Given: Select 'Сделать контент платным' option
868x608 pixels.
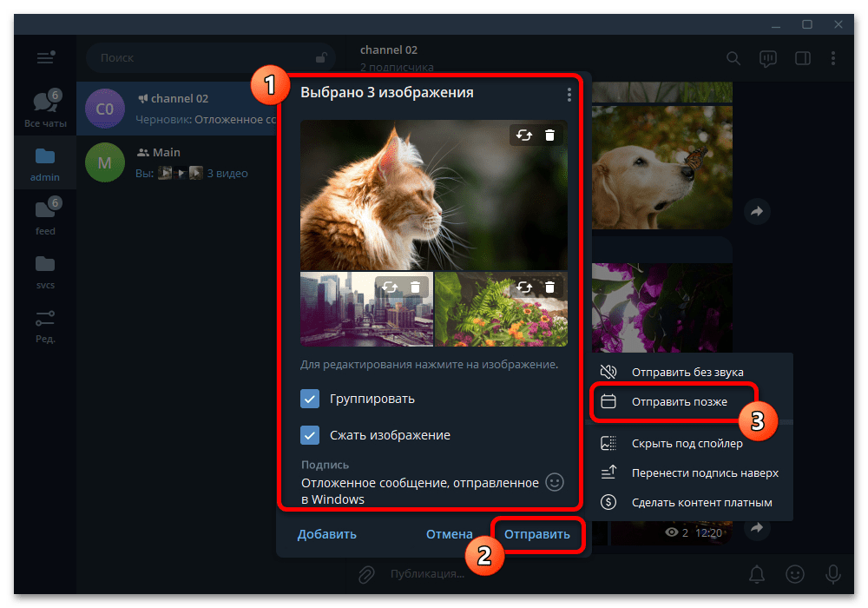Looking at the screenshot, I should tap(688, 503).
